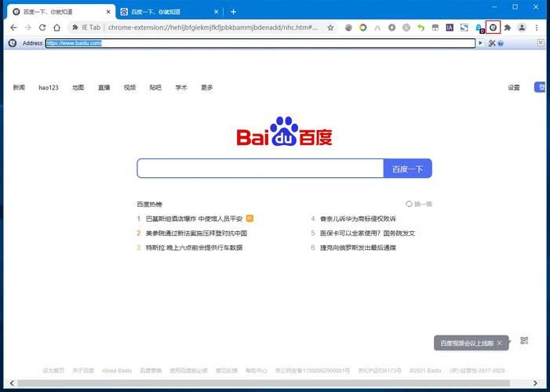Click the IE Tab extension icon in toolbar
Screen dimensions: 550x392
[x=493, y=27]
